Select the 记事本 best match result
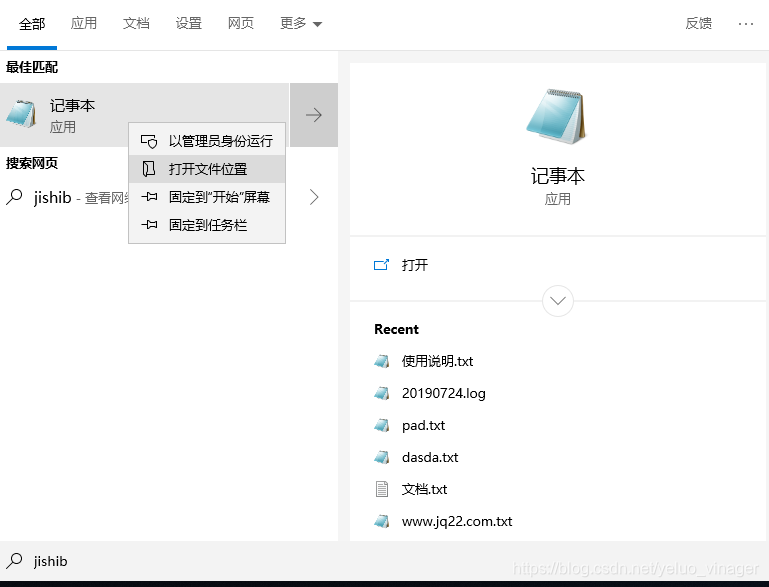 (145, 115)
